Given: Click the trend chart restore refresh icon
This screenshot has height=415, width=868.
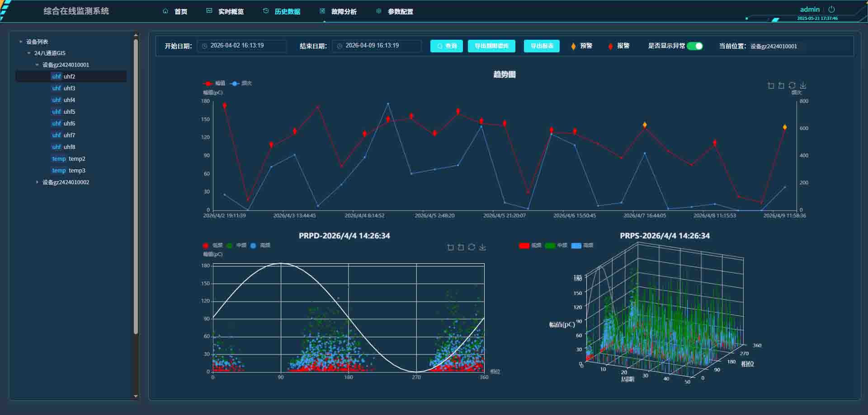Looking at the screenshot, I should click(x=792, y=85).
